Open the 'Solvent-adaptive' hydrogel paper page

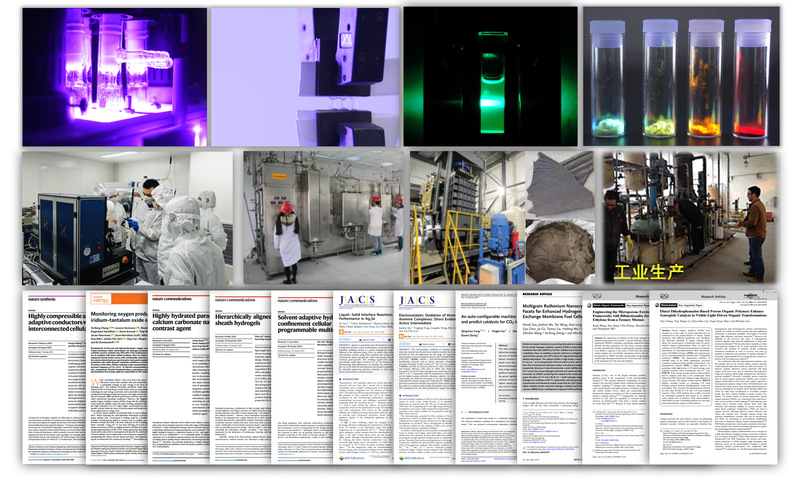302,380
